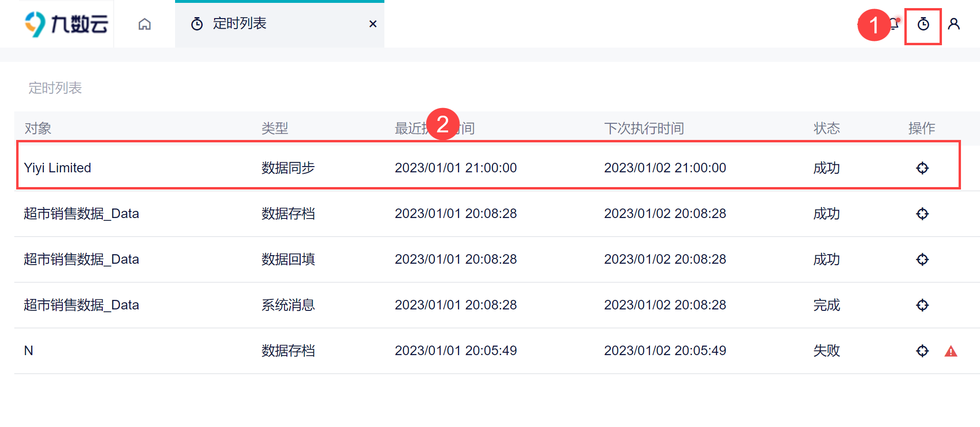Click 超市销售数据_Data in the 数据回填 row

(81, 259)
